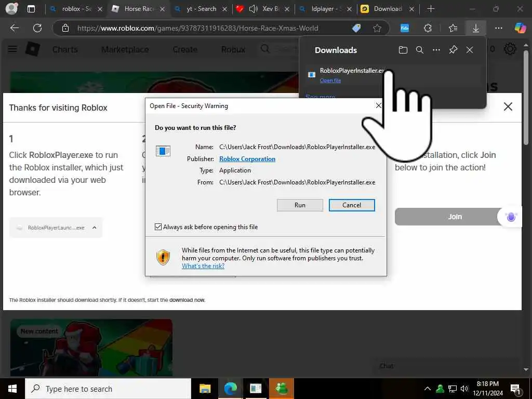Open the profile avatar icon

[x=11, y=9]
